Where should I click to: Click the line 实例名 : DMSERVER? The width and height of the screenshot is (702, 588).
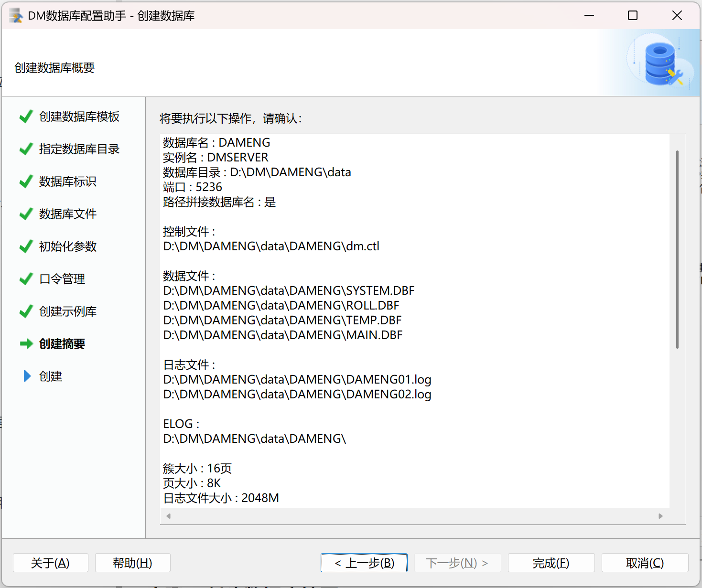[216, 157]
